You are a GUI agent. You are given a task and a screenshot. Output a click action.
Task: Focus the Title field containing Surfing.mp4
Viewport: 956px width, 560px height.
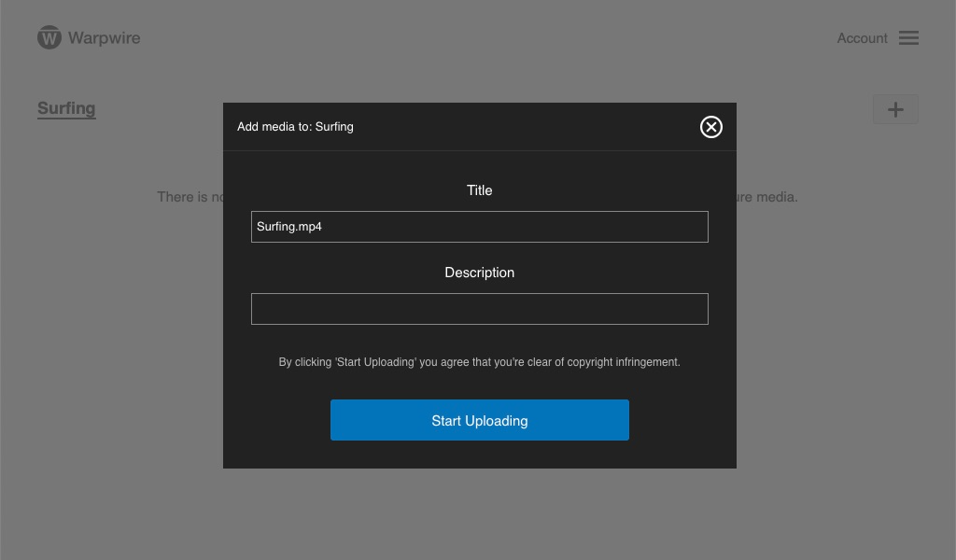[x=479, y=227]
